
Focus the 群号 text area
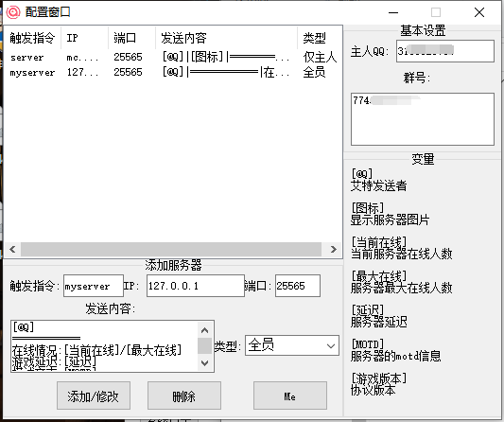pyautogui.click(x=423, y=119)
